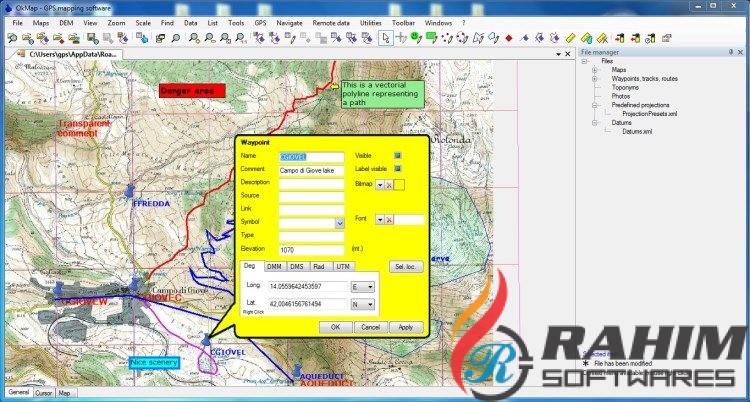This screenshot has width=750, height=402.
Task: Open the Bitmap dropdown arrow
Action: click(380, 185)
